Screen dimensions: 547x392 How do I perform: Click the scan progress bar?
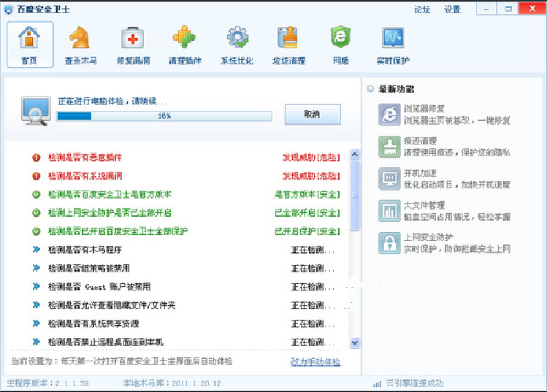pos(164,116)
